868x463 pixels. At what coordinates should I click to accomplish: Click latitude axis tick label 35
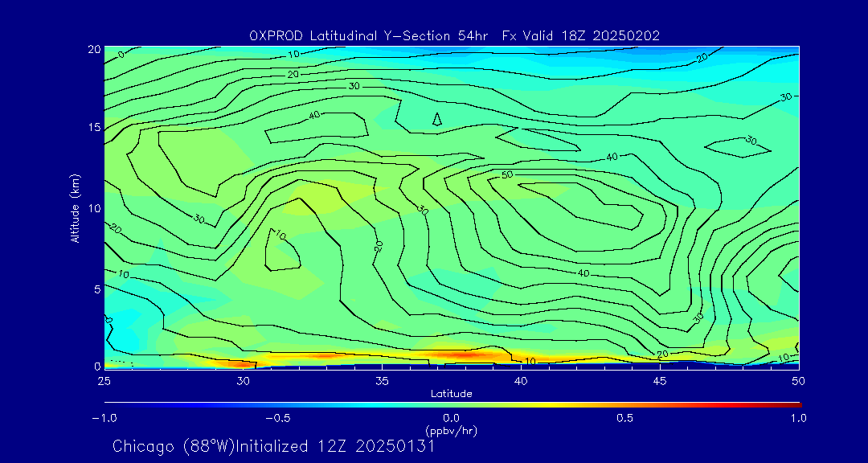tap(382, 381)
